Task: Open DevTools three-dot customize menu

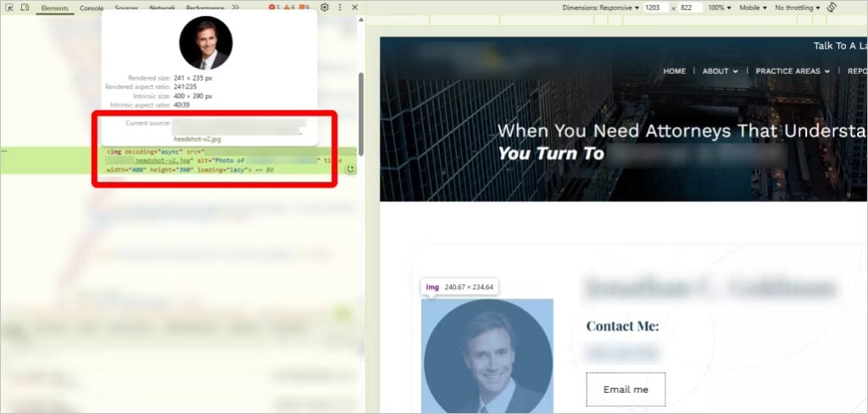Action: [x=340, y=7]
